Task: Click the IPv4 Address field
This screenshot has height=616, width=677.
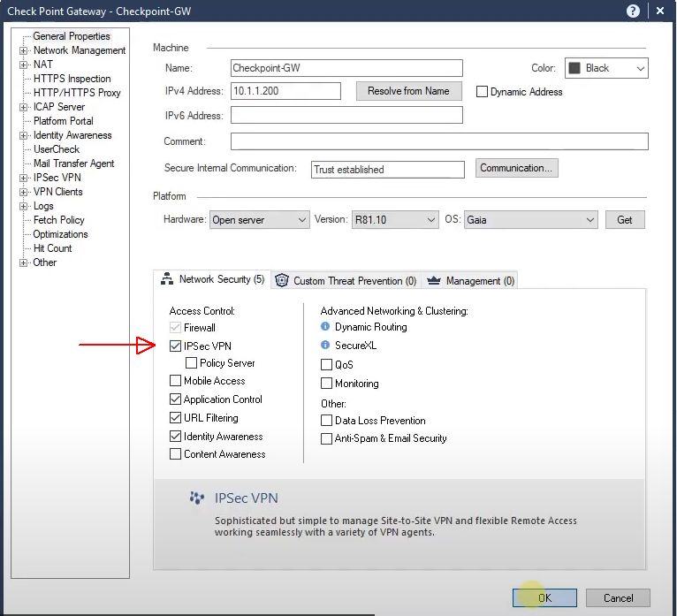Action: [x=285, y=91]
